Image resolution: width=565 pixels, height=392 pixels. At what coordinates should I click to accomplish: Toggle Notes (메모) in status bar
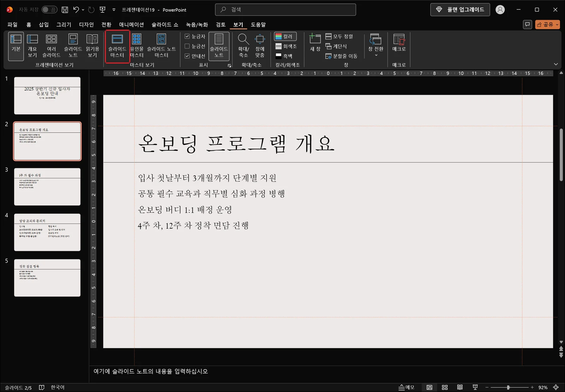406,387
